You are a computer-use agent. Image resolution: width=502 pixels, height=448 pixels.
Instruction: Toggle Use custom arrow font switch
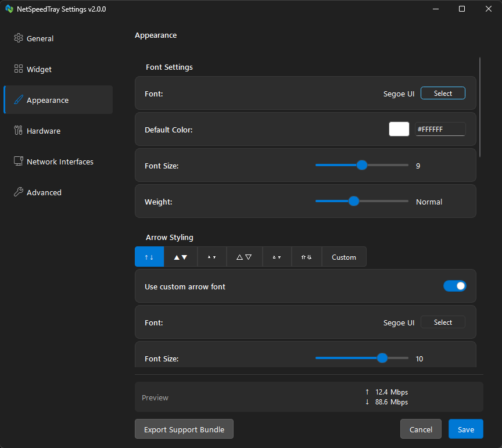pos(454,286)
